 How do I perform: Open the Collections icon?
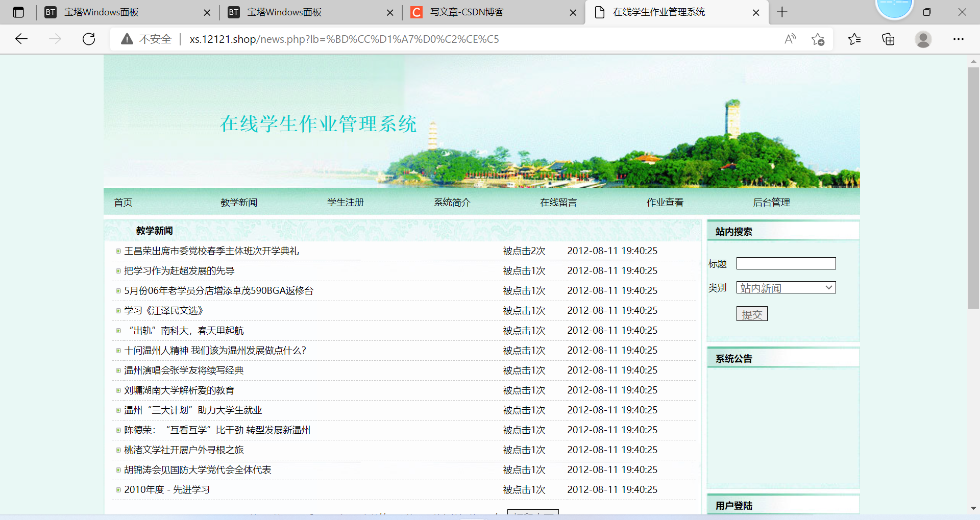888,39
